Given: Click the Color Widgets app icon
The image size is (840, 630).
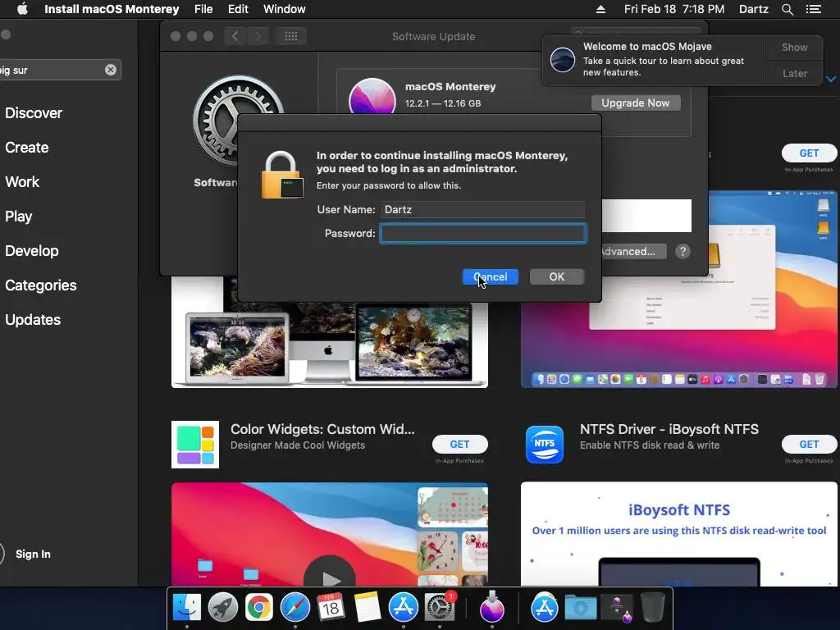Looking at the screenshot, I should [195, 445].
